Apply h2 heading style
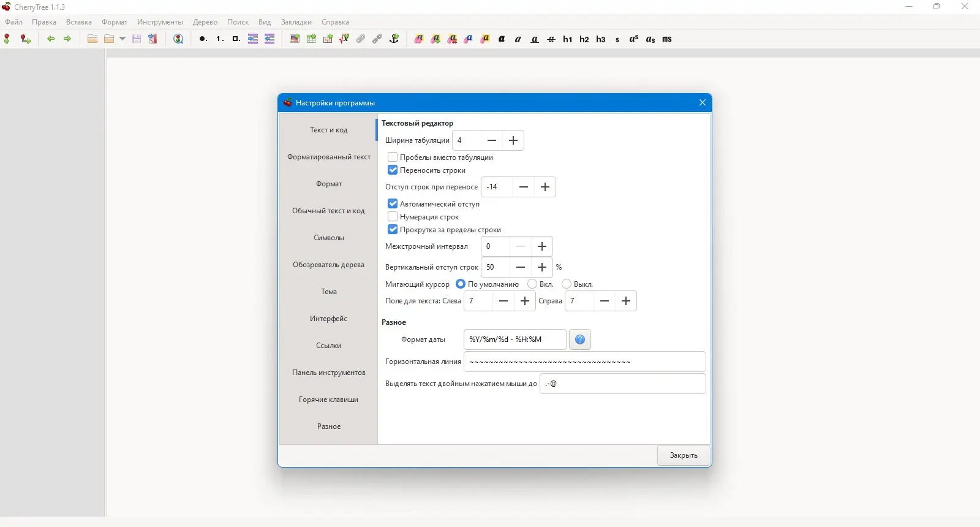Viewport: 980px width, 527px height. coord(584,39)
